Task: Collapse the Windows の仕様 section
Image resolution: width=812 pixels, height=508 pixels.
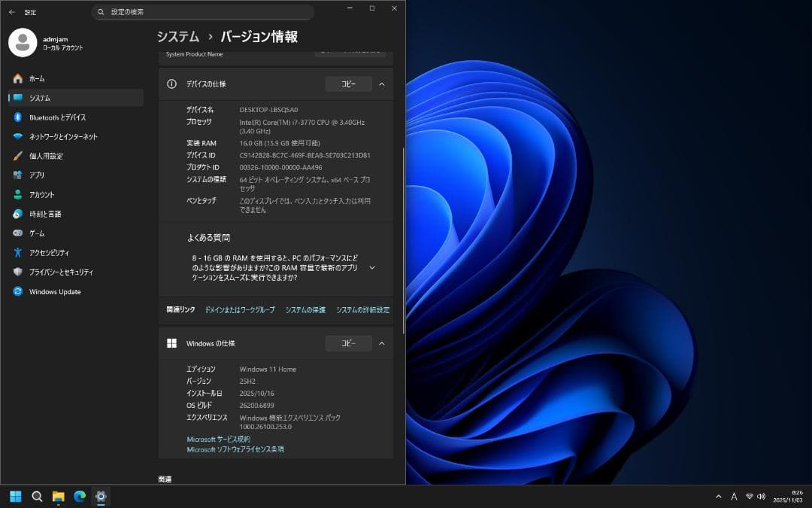Action: [381, 343]
